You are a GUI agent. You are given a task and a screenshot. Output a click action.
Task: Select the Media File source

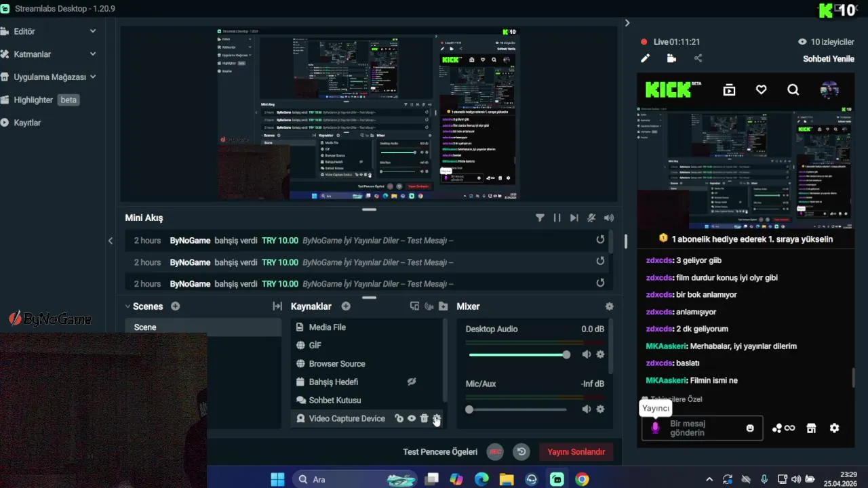pyautogui.click(x=368, y=327)
